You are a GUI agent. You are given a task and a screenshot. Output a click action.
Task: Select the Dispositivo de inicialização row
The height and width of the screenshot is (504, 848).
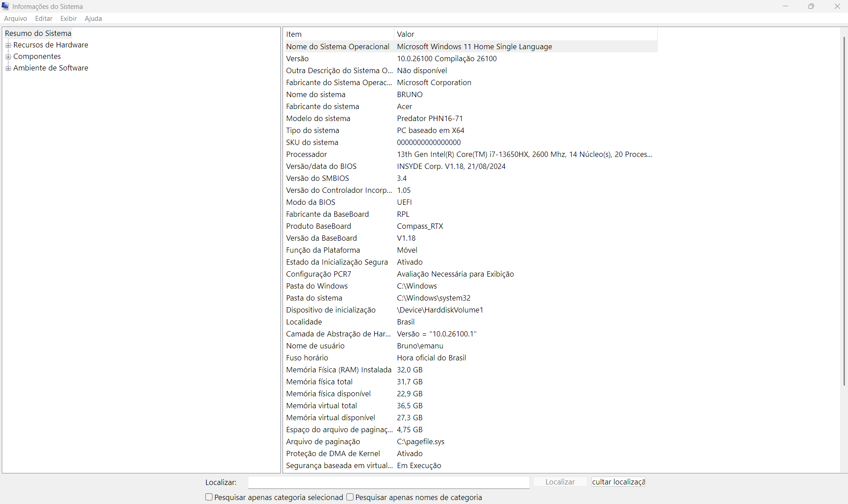tap(471, 310)
